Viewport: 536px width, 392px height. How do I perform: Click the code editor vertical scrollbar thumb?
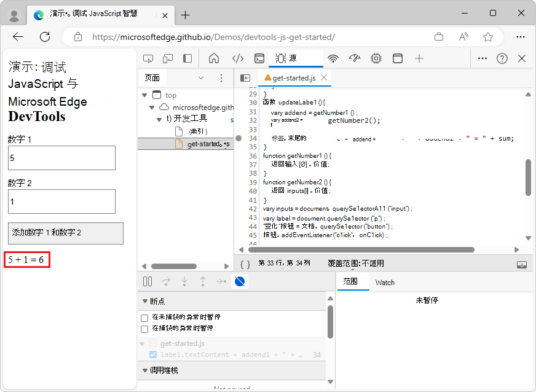click(528, 178)
